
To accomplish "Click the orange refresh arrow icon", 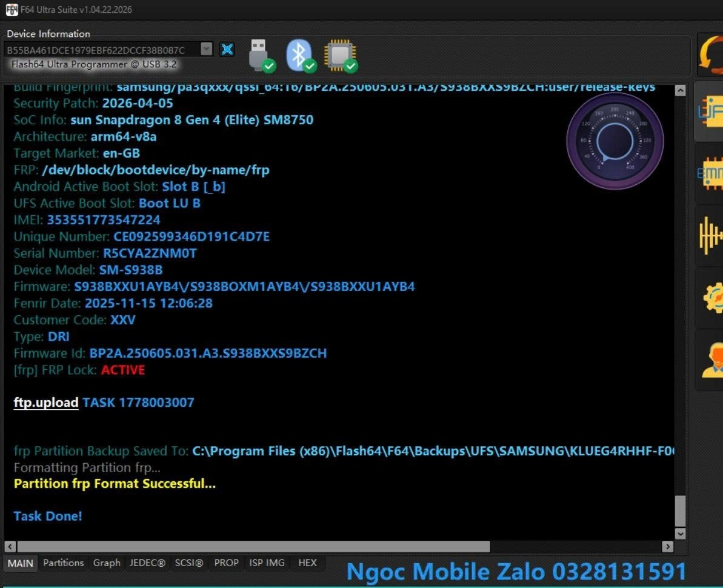I will [710, 55].
